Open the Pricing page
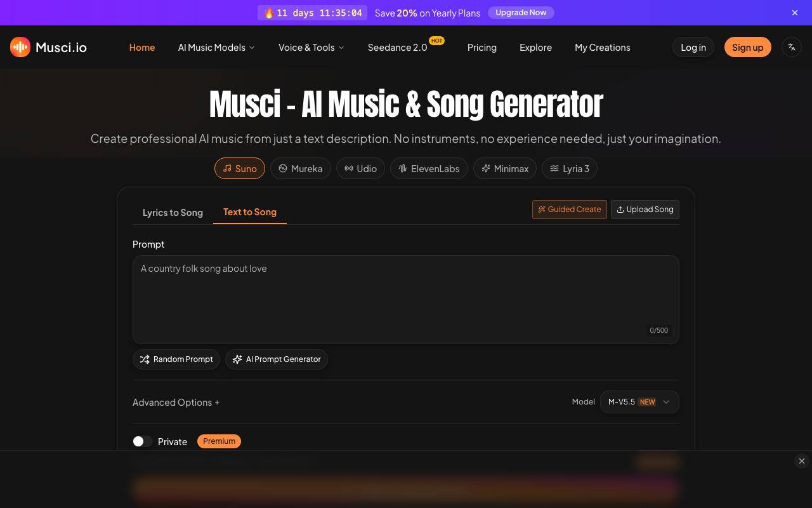This screenshot has width=812, height=508. pos(482,48)
